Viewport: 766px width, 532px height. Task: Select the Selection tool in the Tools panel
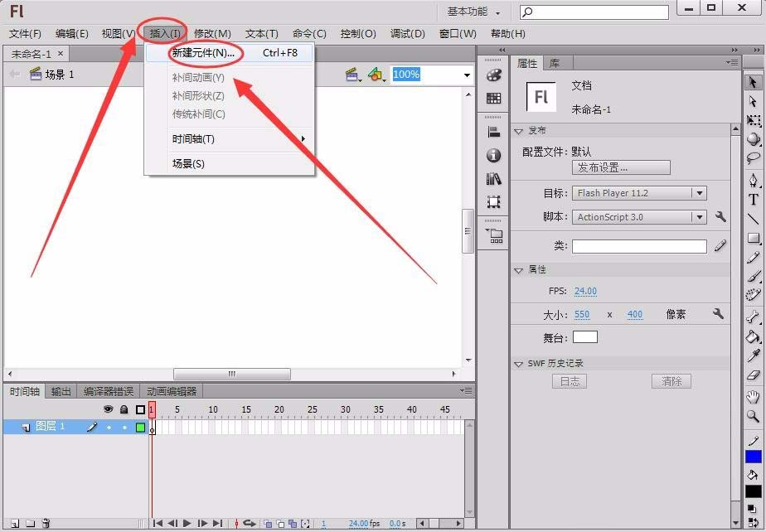point(754,81)
